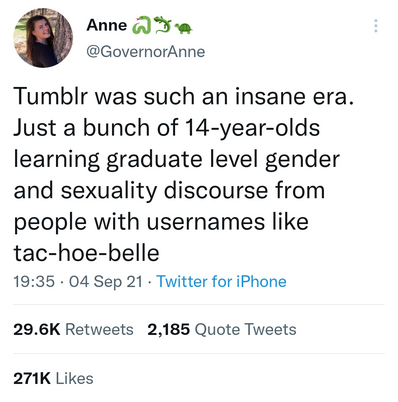Click the turtle emoji in display name
This screenshot has height=402, width=398.
tap(183, 29)
